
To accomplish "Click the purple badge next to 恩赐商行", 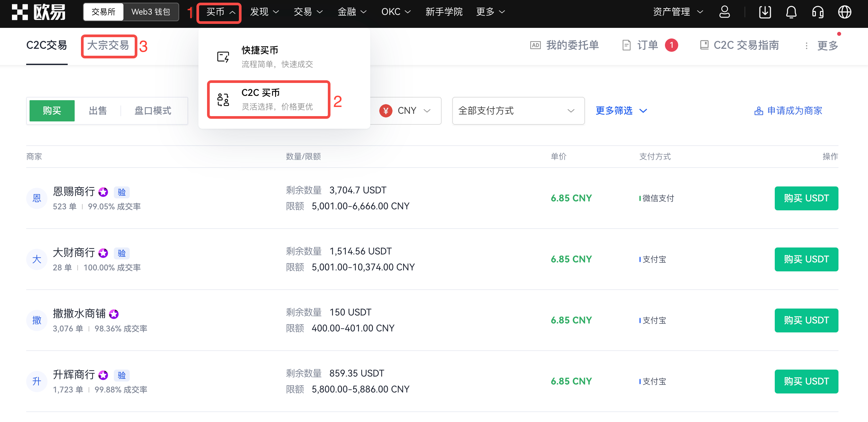I will click(x=103, y=192).
